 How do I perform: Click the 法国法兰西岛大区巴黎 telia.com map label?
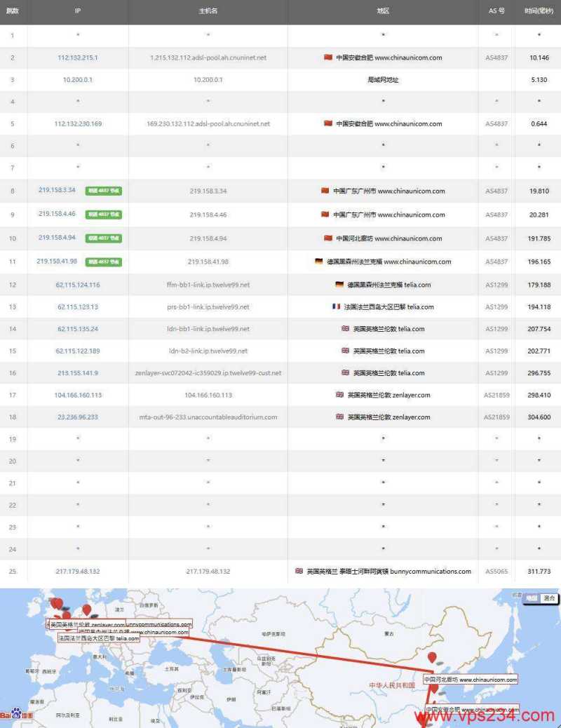click(x=98, y=640)
